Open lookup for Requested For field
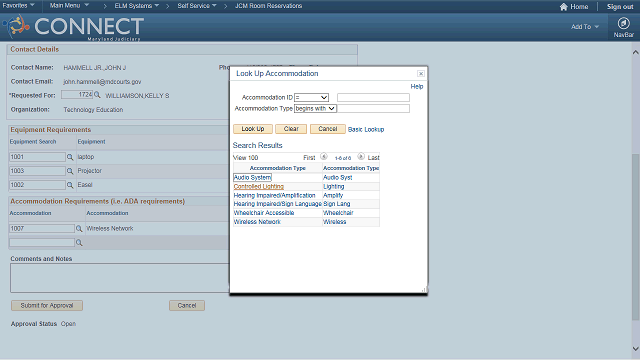The image size is (640, 360). coord(97,95)
